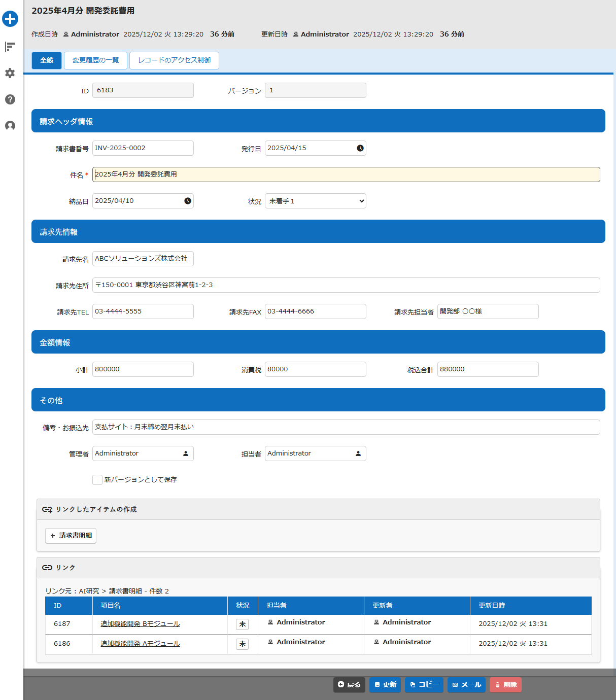
Task: Click the 請求先住所 input field
Action: coord(346,285)
